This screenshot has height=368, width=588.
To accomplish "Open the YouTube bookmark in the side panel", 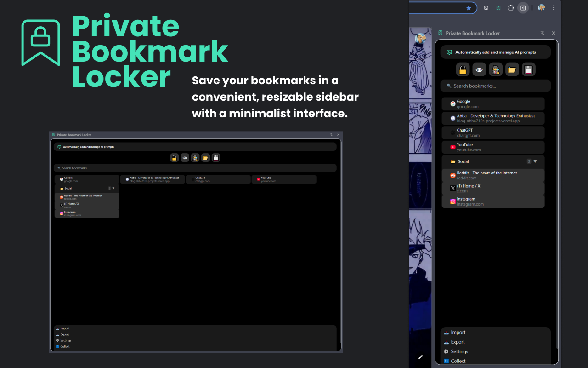I will [x=493, y=147].
